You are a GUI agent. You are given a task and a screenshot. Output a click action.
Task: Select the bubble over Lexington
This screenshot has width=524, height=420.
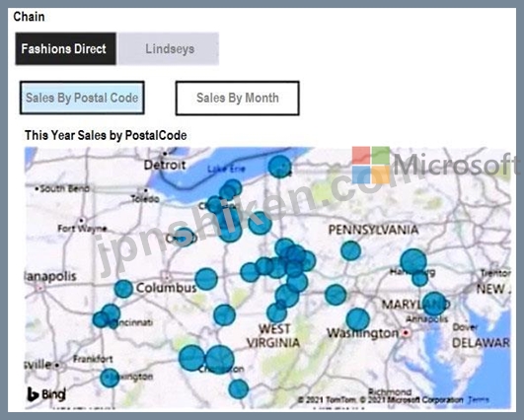click(x=110, y=378)
